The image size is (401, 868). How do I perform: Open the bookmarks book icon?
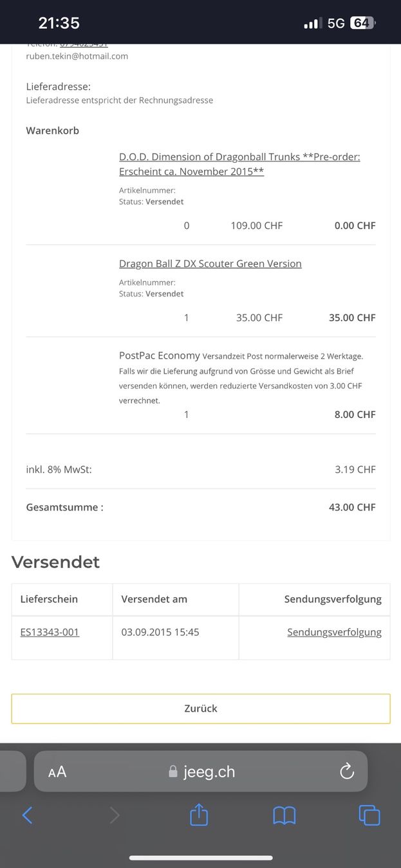coord(284,815)
